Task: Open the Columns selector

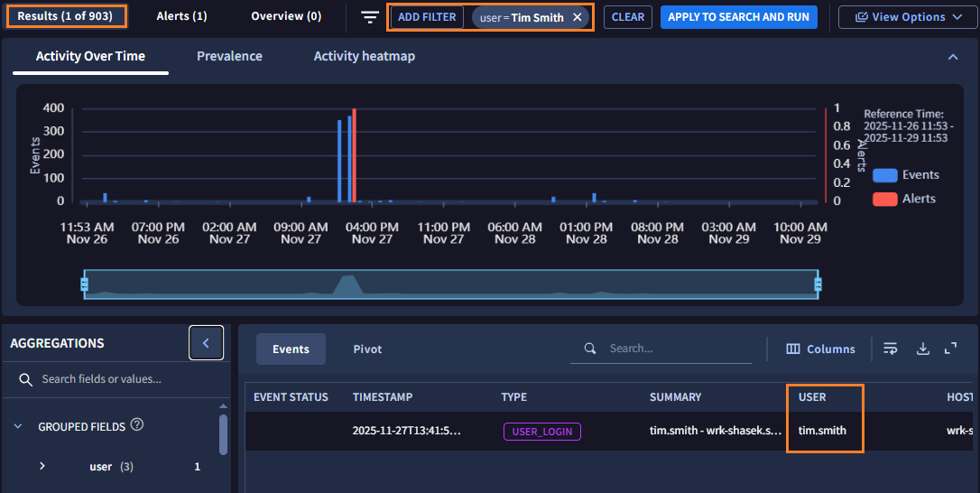Action: tap(820, 349)
